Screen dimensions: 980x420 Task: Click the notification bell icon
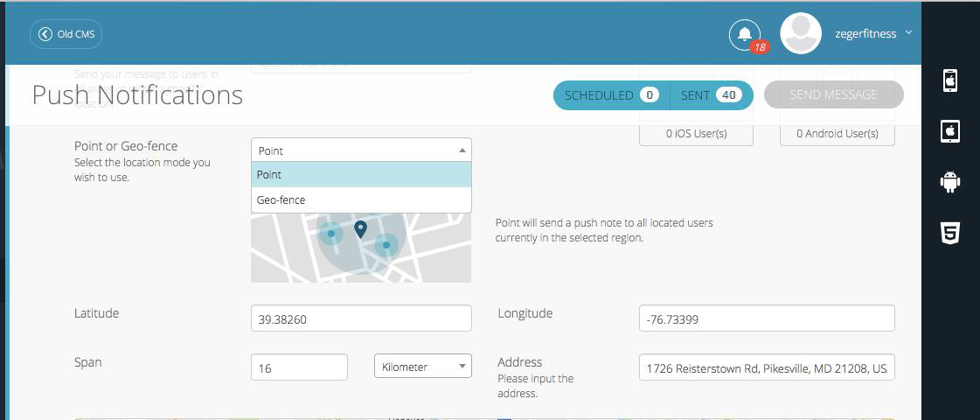click(x=744, y=34)
